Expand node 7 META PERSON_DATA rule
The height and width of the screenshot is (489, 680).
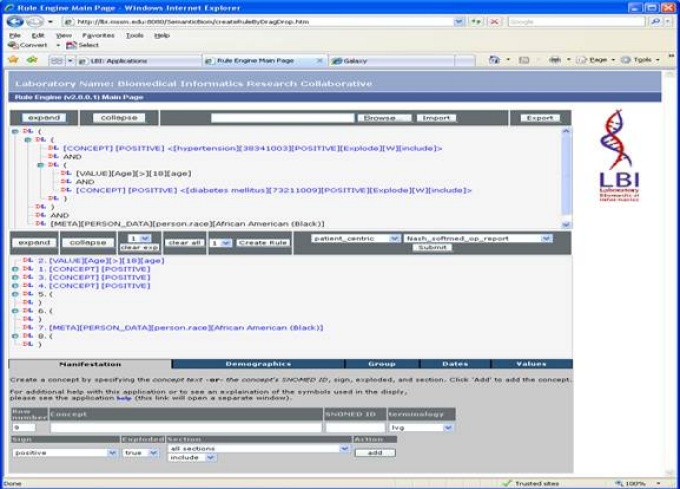click(x=28, y=327)
